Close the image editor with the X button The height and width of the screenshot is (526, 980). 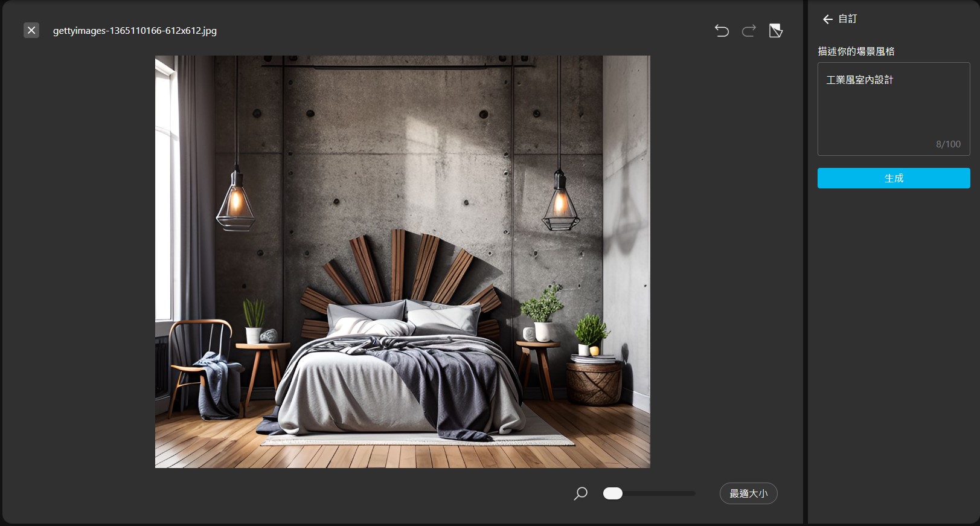31,30
